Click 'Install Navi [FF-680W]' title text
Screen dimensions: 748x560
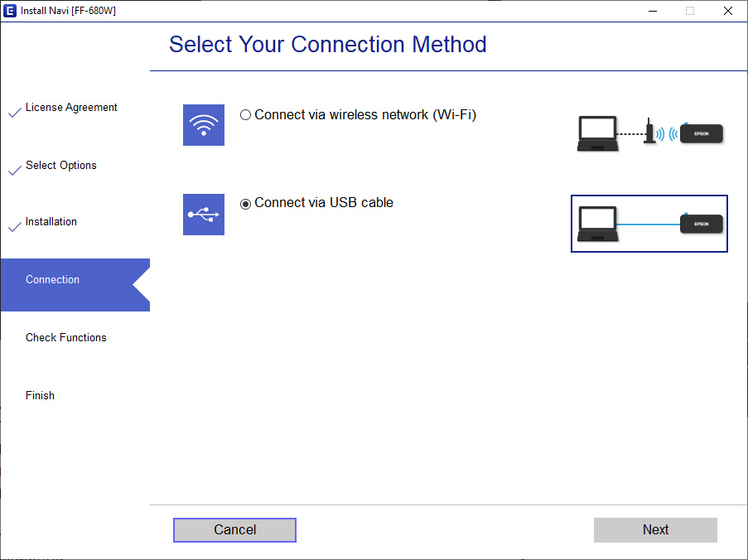click(x=68, y=11)
